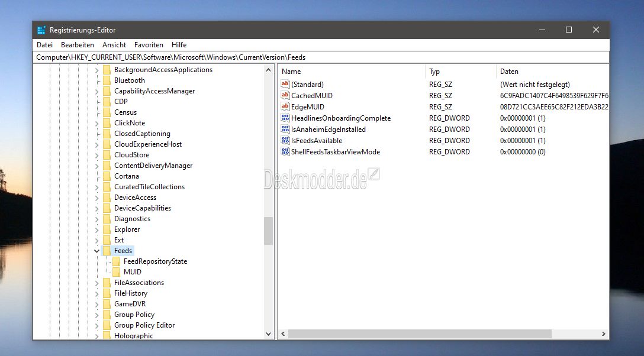644x356 pixels.
Task: Expand the CapabilityAccessManager key
Action: 97,92
